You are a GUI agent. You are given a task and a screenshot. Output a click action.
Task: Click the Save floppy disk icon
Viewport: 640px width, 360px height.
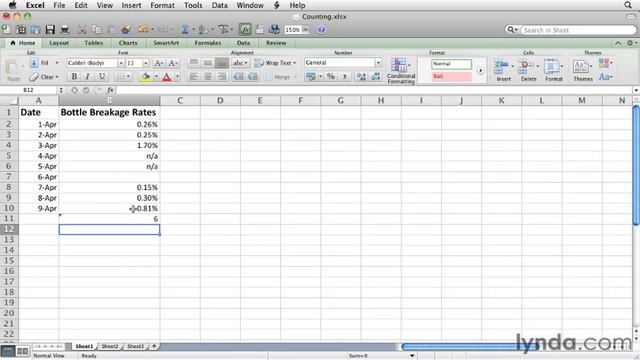pyautogui.click(x=50, y=29)
